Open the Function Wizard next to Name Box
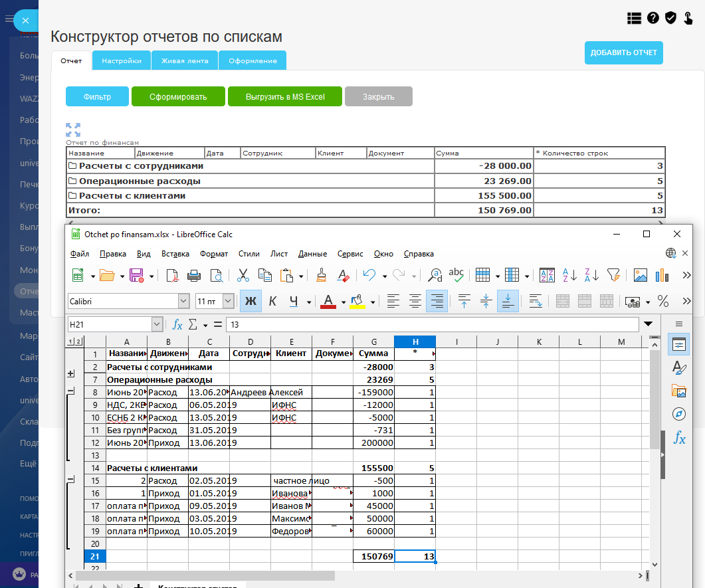This screenshot has width=705, height=588. [x=177, y=324]
